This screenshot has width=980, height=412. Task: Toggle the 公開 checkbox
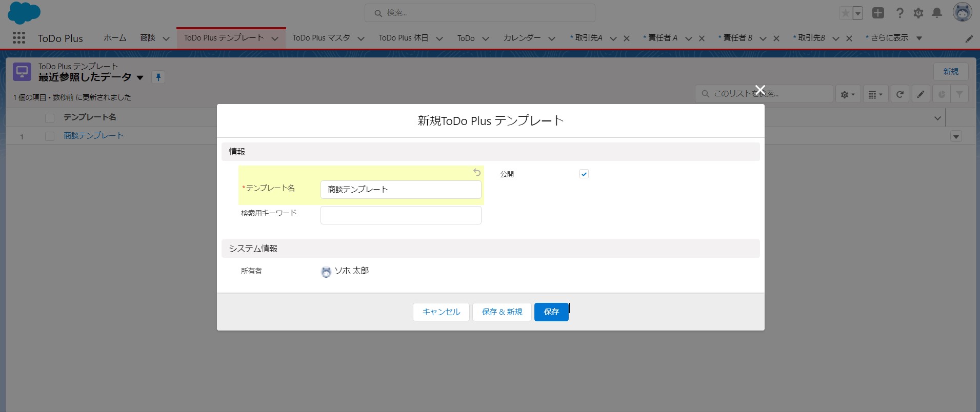click(584, 174)
